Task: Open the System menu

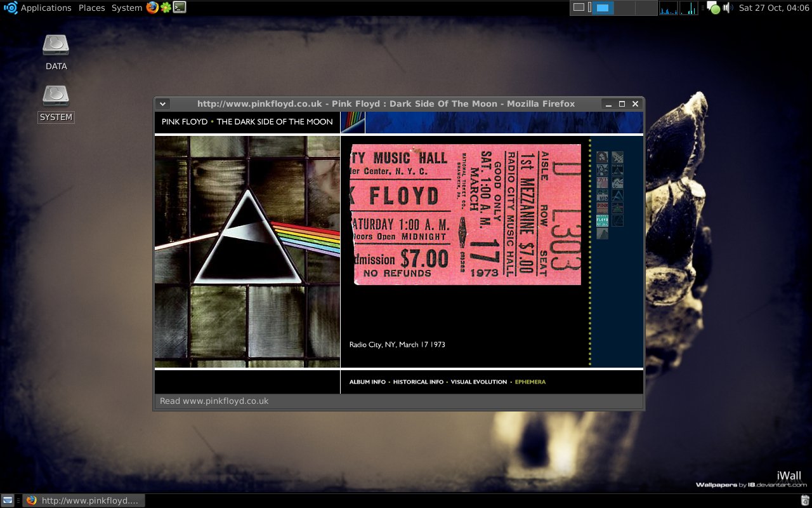Action: [x=127, y=8]
